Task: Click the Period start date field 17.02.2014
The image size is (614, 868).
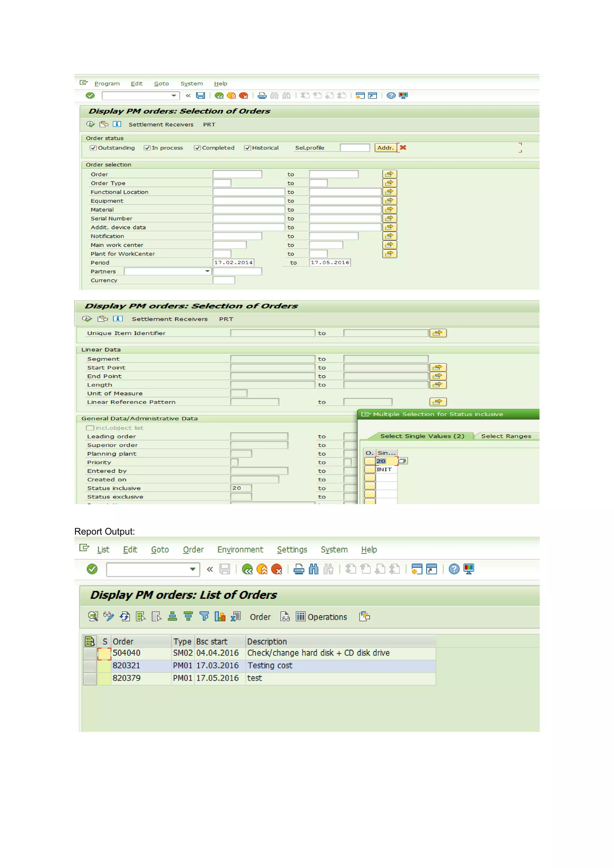Action: [233, 263]
